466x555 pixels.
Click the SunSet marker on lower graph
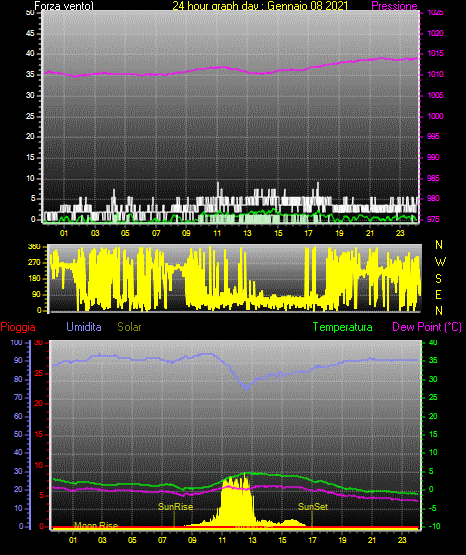pos(313,507)
